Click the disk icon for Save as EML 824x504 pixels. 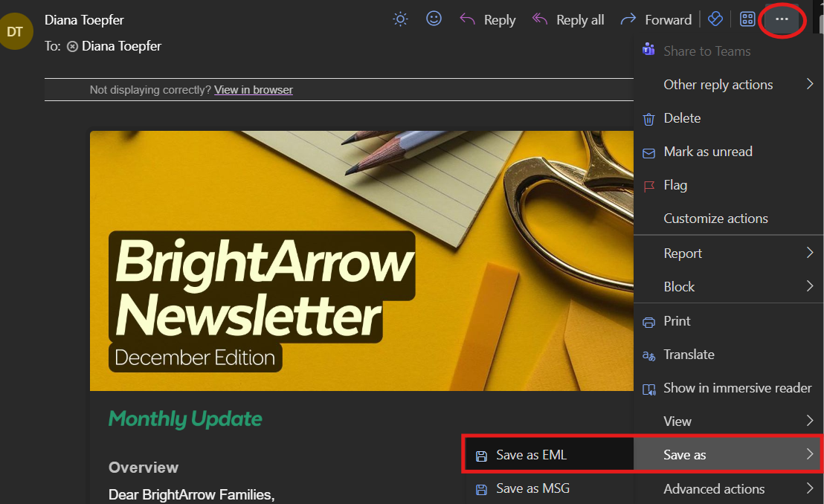tap(481, 456)
